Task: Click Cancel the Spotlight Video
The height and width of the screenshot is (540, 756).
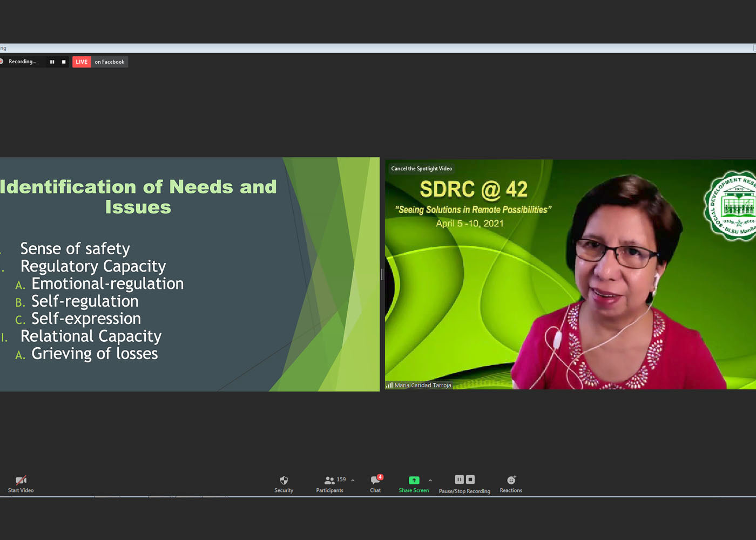Action: [421, 168]
